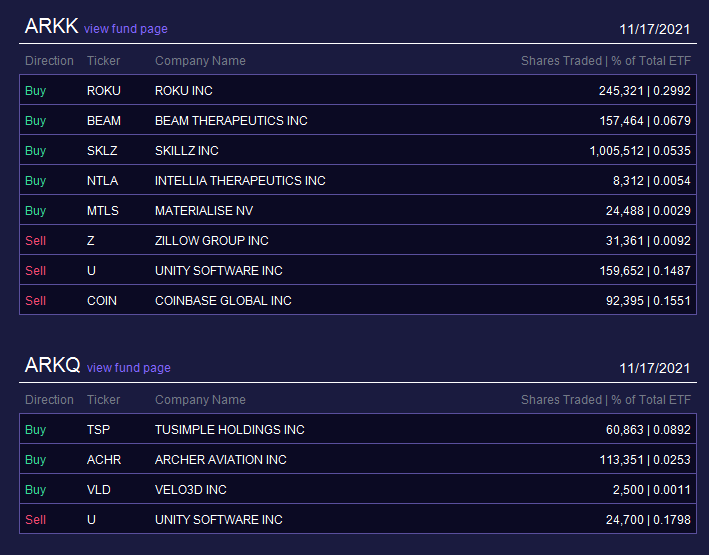Image resolution: width=709 pixels, height=555 pixels.
Task: Click the ARKQ fund heading
Action: 52,365
